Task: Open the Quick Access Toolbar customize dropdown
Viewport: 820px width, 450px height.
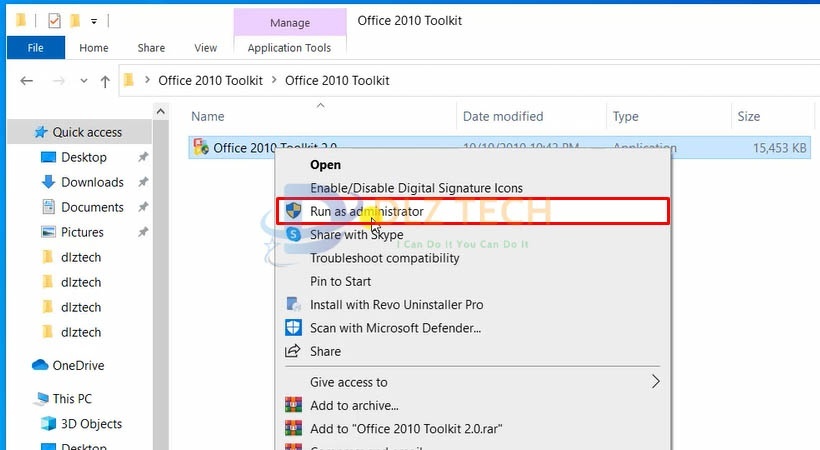Action: pyautogui.click(x=94, y=21)
